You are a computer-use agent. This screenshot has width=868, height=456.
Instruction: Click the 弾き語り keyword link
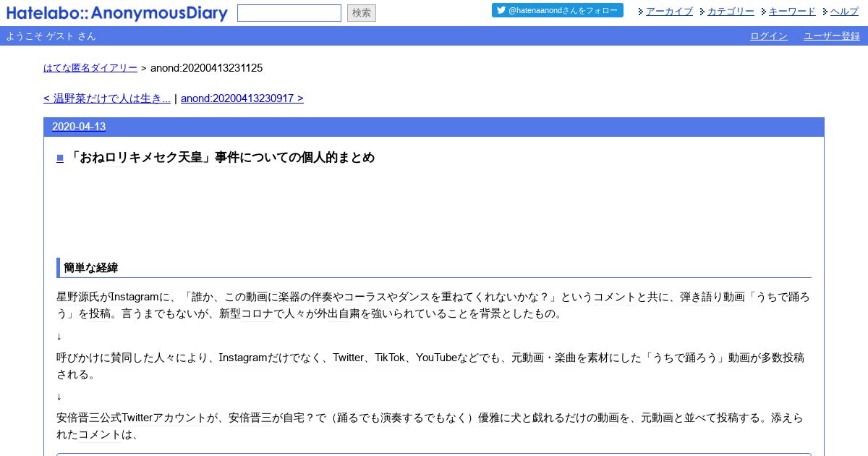click(702, 297)
